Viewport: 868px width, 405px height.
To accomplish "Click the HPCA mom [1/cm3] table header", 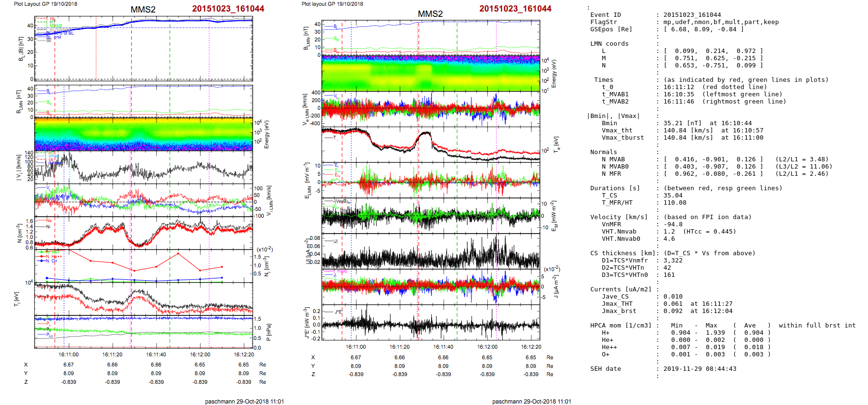I will 621,326.
